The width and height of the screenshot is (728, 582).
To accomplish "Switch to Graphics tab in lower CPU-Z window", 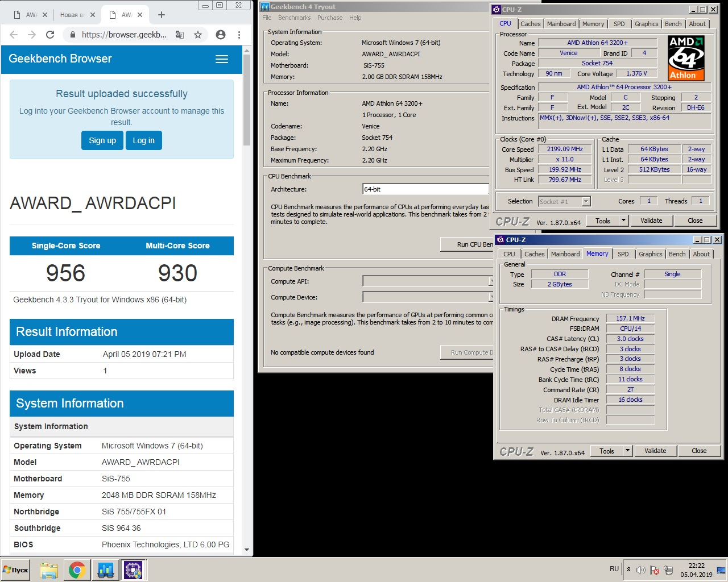I will coord(650,254).
